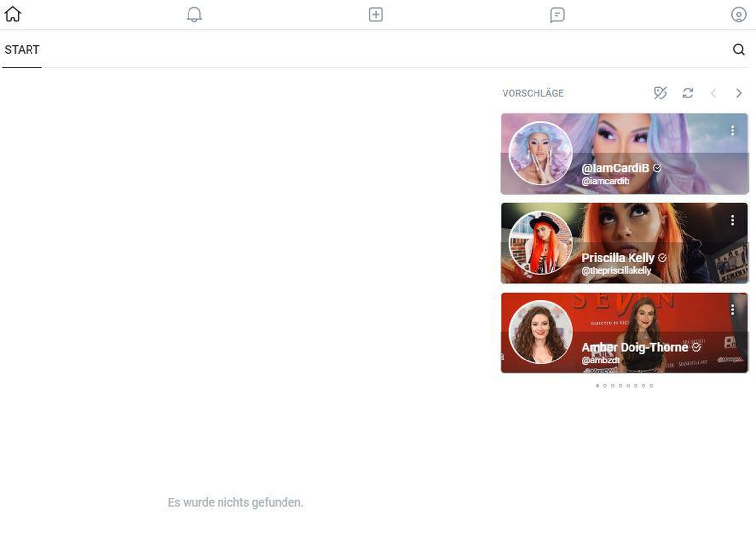This screenshot has height=557, width=756.
Task: Select the START tab
Action: pos(22,50)
